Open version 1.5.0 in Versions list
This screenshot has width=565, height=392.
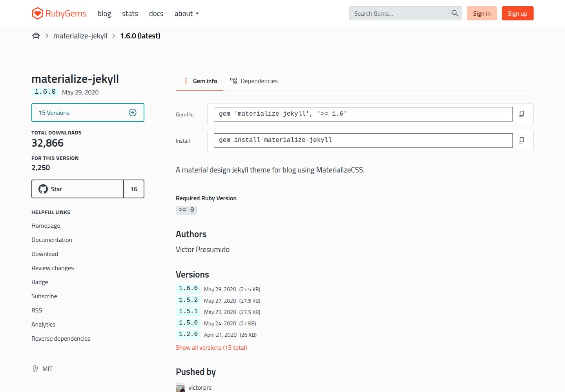click(x=188, y=323)
